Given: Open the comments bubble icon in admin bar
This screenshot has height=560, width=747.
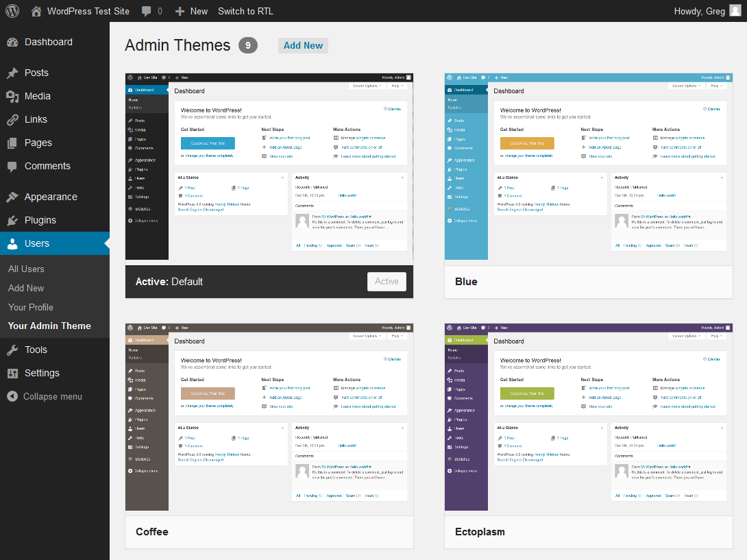Looking at the screenshot, I should [146, 11].
